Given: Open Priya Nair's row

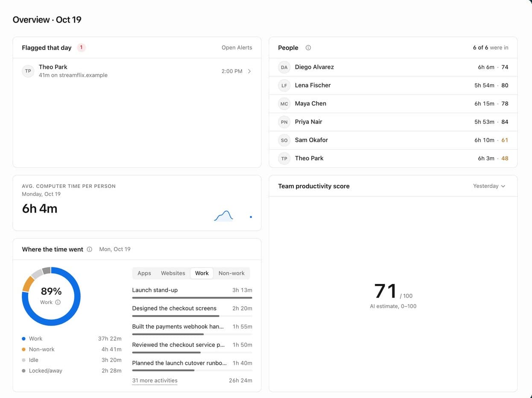Looking at the screenshot, I should (x=393, y=122).
